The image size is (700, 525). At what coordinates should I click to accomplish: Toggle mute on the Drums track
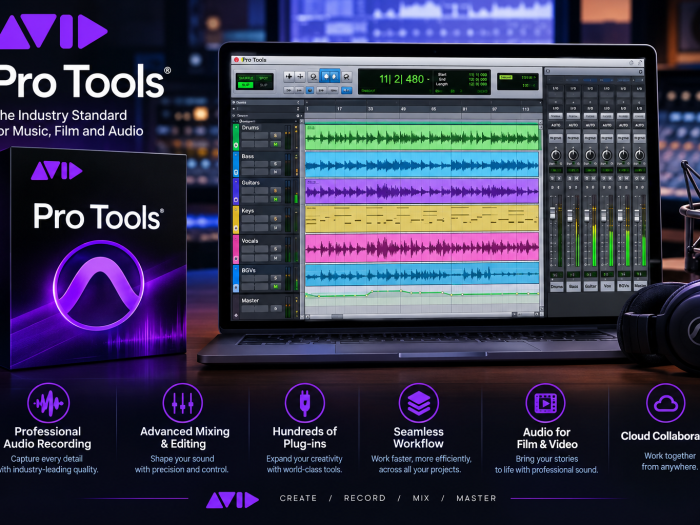coord(275,144)
